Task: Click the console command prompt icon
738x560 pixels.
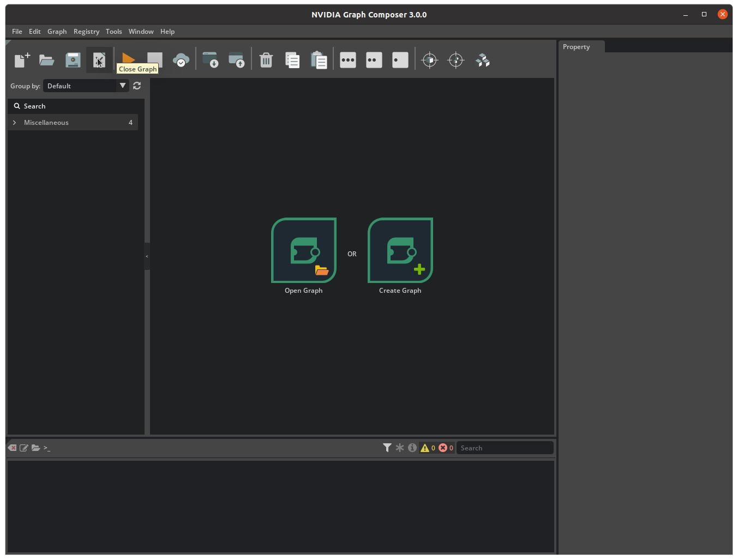Action: 47,448
